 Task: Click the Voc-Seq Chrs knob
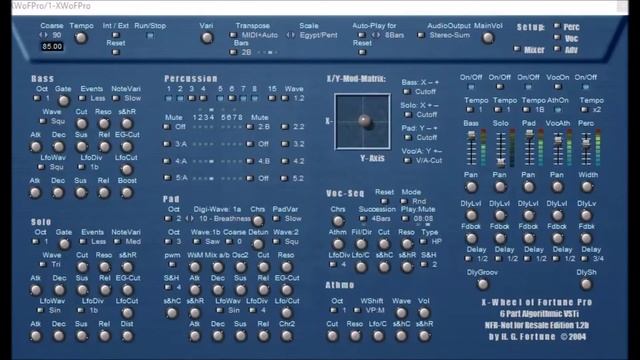[338, 221]
